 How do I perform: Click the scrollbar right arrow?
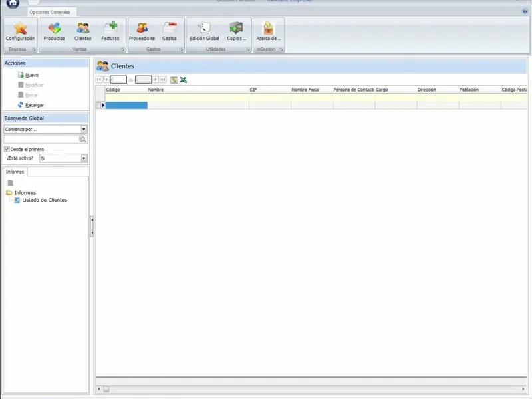pyautogui.click(x=523, y=389)
